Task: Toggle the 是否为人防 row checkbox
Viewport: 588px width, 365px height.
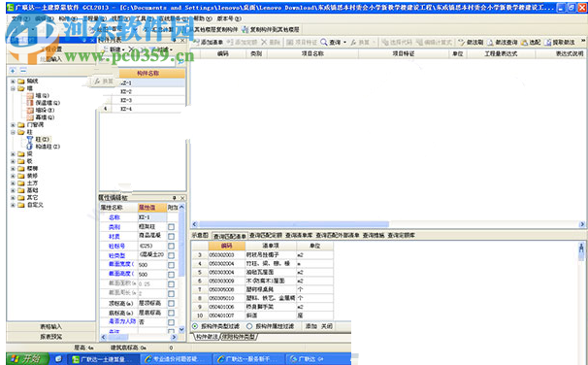Action: click(172, 322)
